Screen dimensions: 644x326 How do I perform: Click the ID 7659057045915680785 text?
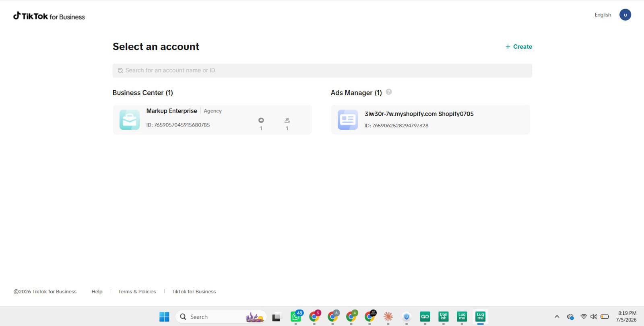[178, 125]
